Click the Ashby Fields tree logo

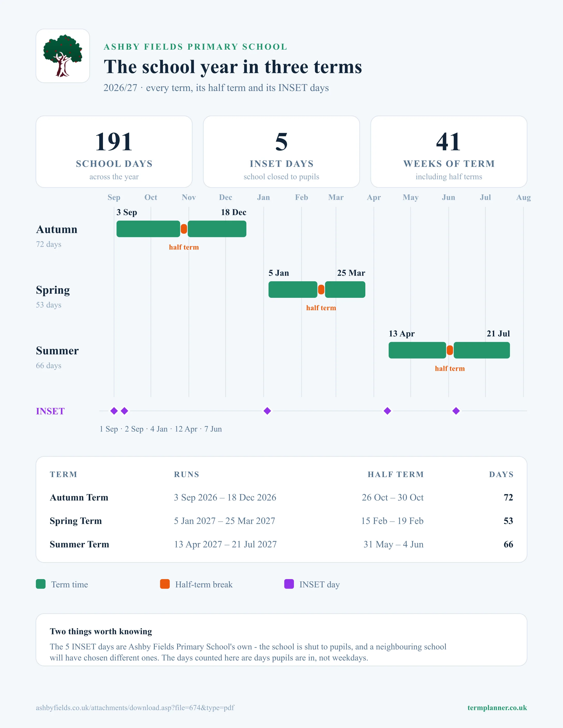pyautogui.click(x=63, y=56)
